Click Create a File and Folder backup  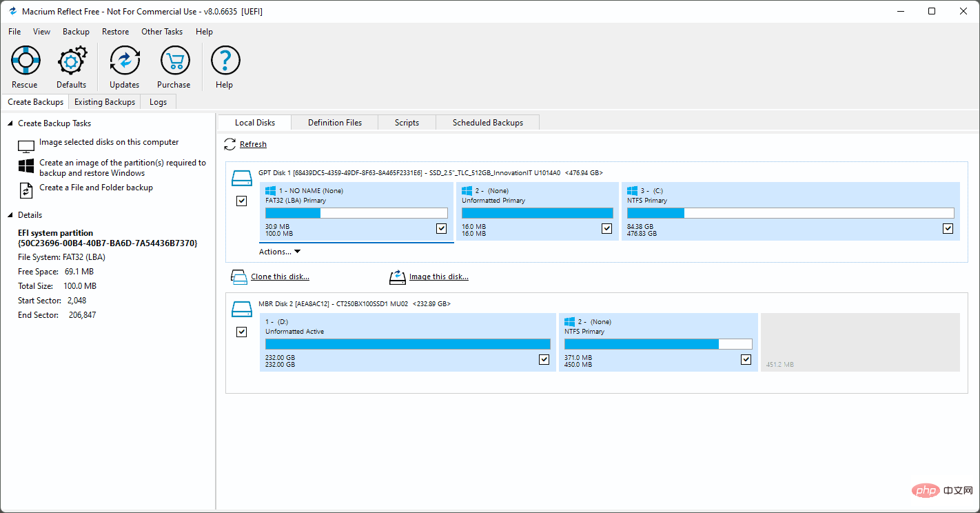pyautogui.click(x=96, y=188)
